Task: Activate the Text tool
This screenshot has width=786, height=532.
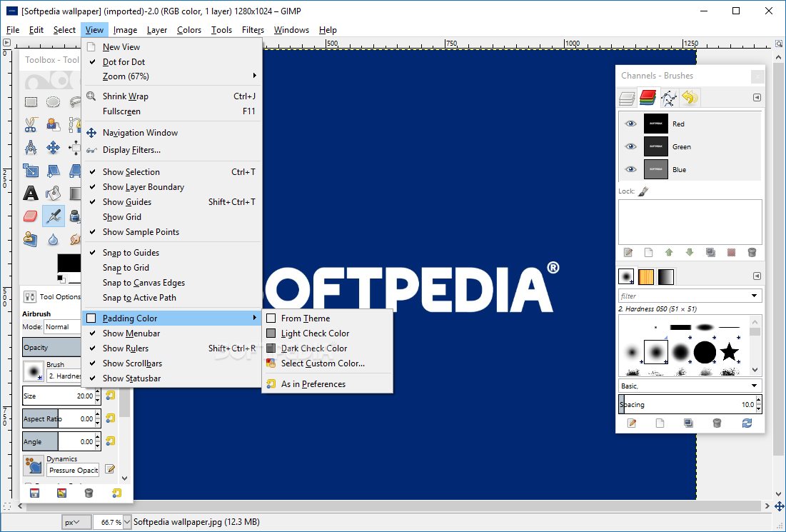Action: click(x=31, y=193)
